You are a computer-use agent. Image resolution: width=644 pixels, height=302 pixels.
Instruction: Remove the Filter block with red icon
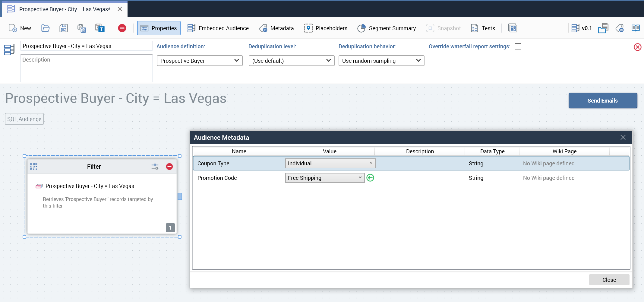169,167
